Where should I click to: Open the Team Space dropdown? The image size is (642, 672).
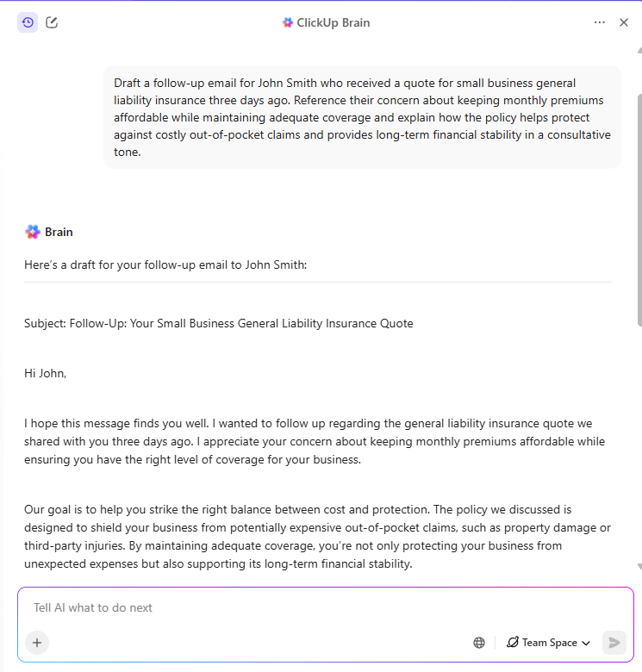(548, 643)
